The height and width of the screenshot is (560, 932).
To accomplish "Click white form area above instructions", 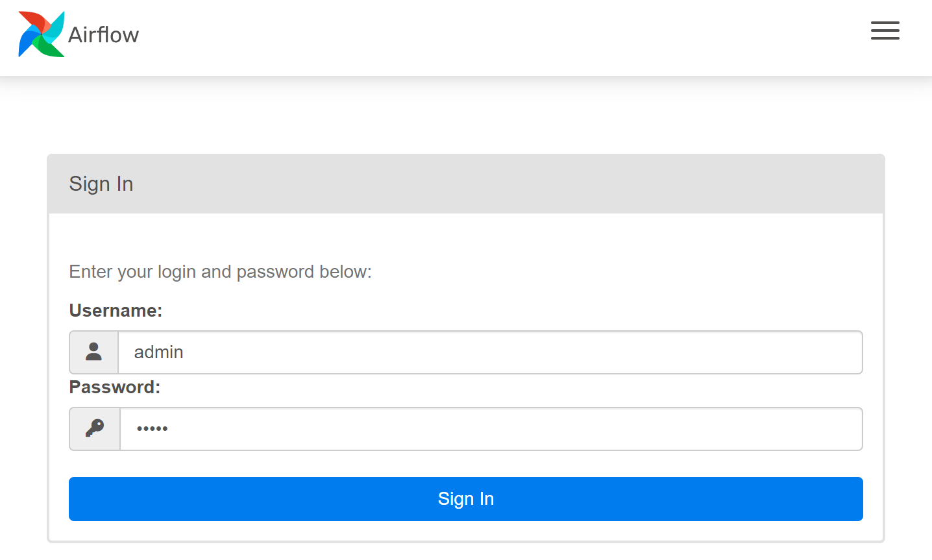I will click(x=465, y=237).
